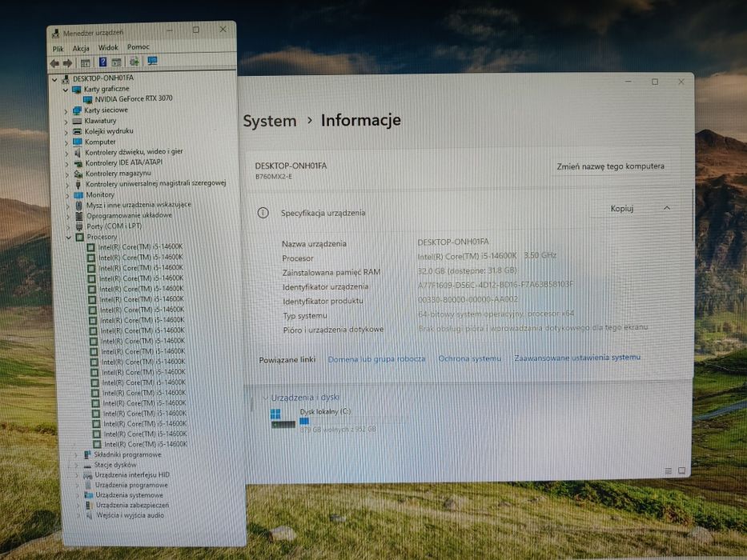747x560 pixels.
Task: Click the Porty (COM i LPT) icon
Action: [79, 226]
